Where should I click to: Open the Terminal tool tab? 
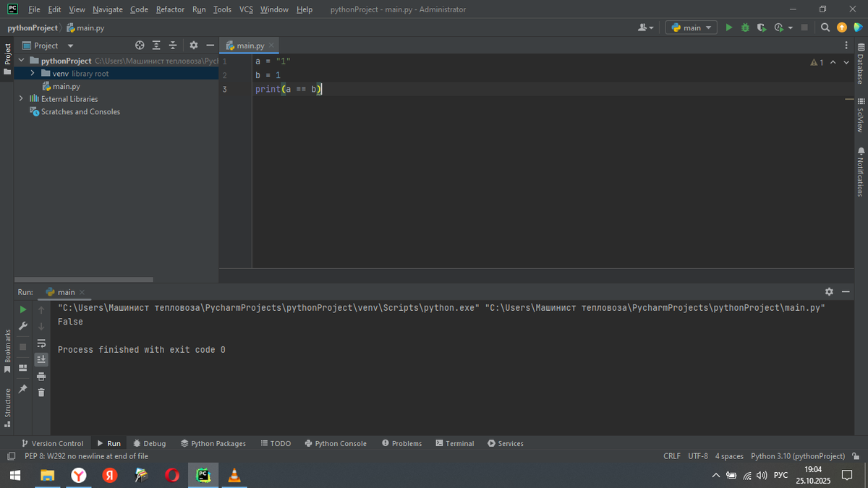click(455, 443)
